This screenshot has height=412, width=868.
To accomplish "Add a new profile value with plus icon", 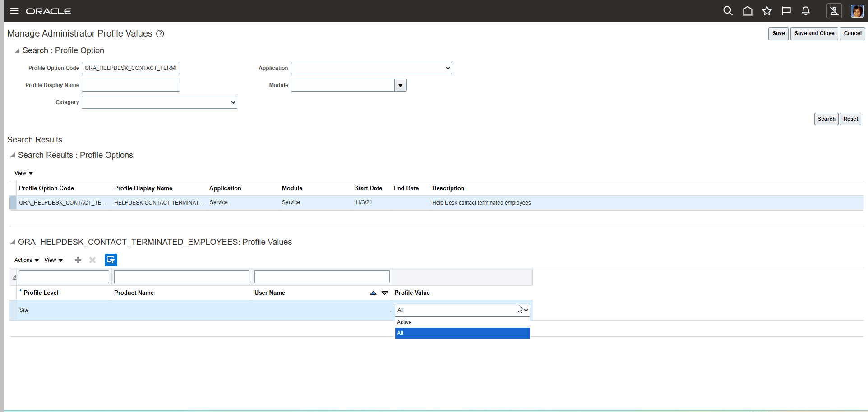I will tap(78, 260).
